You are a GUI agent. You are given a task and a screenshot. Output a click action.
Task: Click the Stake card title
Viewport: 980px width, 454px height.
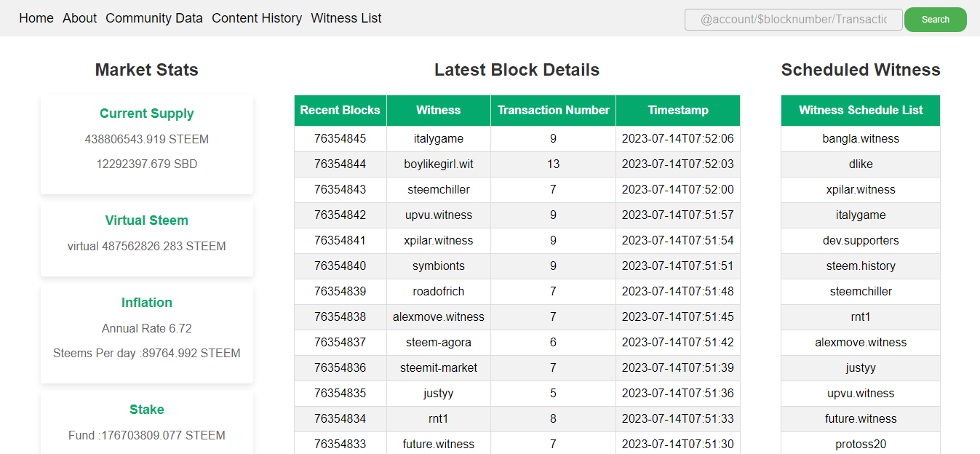pos(147,410)
